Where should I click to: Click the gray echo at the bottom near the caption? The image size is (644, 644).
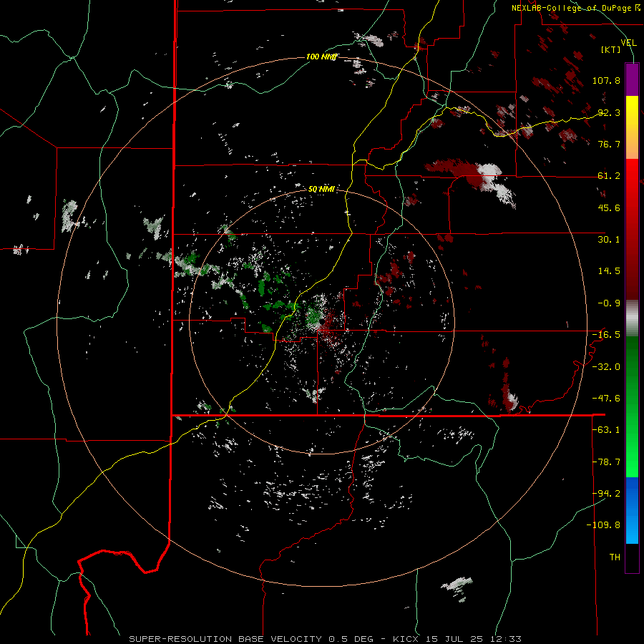457,587
